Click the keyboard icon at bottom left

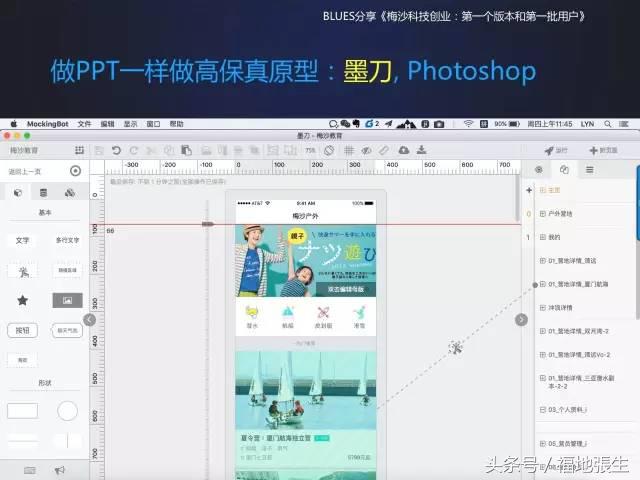coord(30,470)
